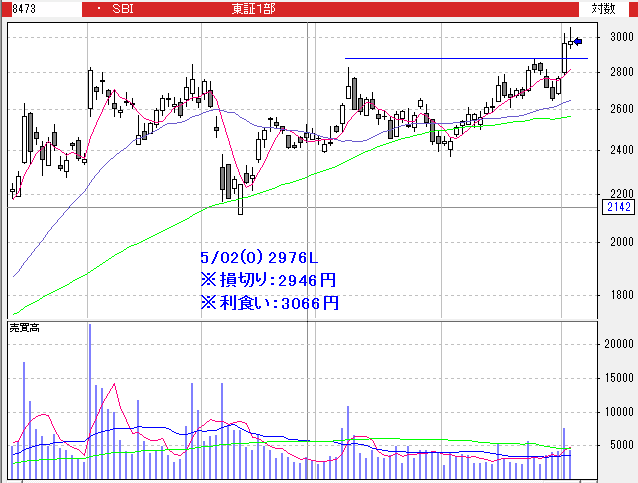This screenshot has height=483, width=638.
Task: Click the 2800 price axis label
Action: point(620,72)
